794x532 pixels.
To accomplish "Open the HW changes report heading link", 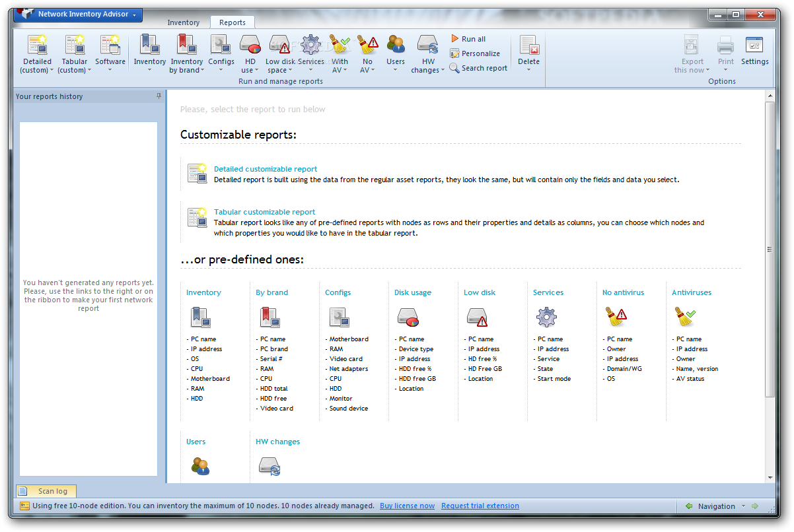I will (277, 442).
